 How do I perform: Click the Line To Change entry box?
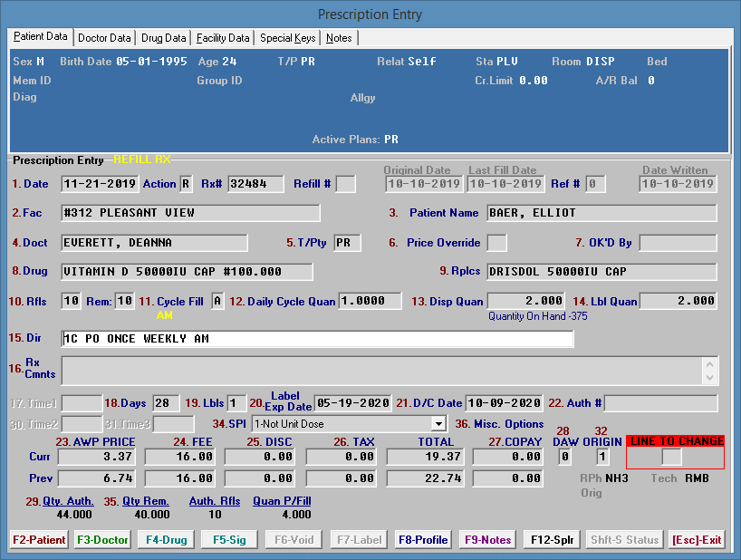pos(672,457)
